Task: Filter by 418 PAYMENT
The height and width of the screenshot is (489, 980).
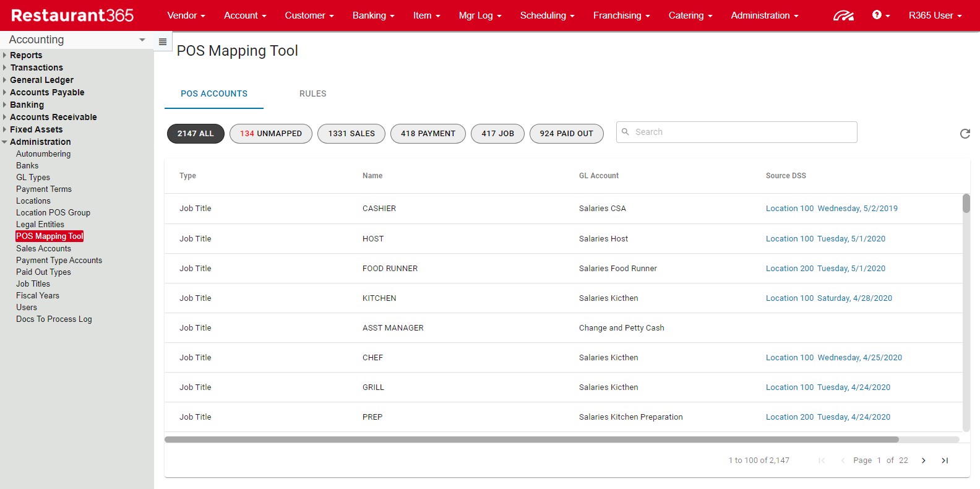Action: [x=428, y=134]
